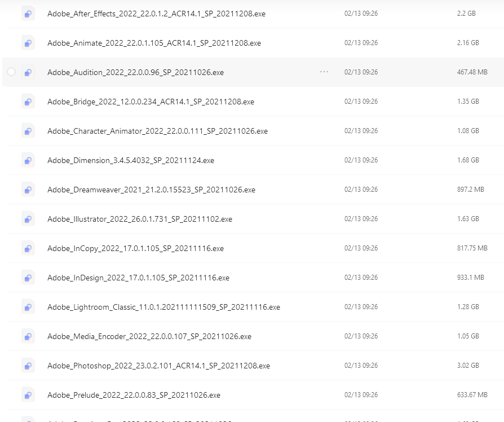Open Adobe_InDesign_2022 exe file name
Image resolution: width=504 pixels, height=422 pixels.
click(x=138, y=278)
